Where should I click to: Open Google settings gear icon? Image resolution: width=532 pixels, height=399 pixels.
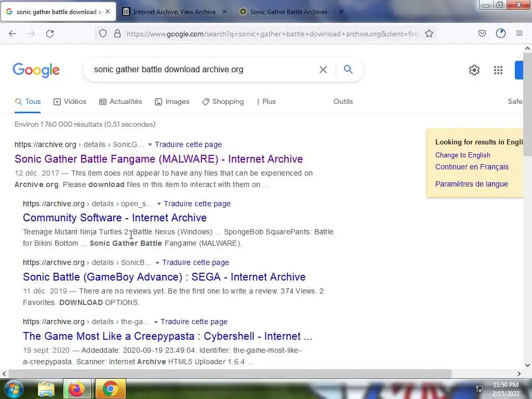[474, 70]
